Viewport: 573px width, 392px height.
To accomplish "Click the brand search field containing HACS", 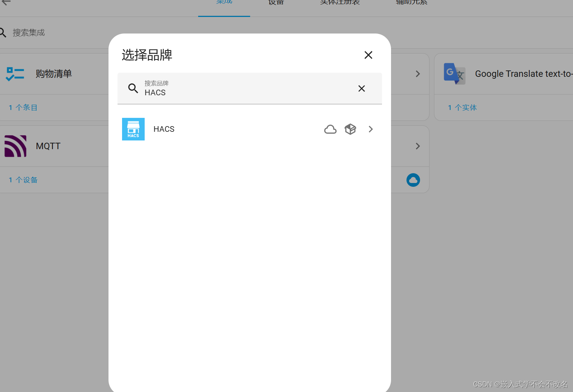I will [x=250, y=88].
